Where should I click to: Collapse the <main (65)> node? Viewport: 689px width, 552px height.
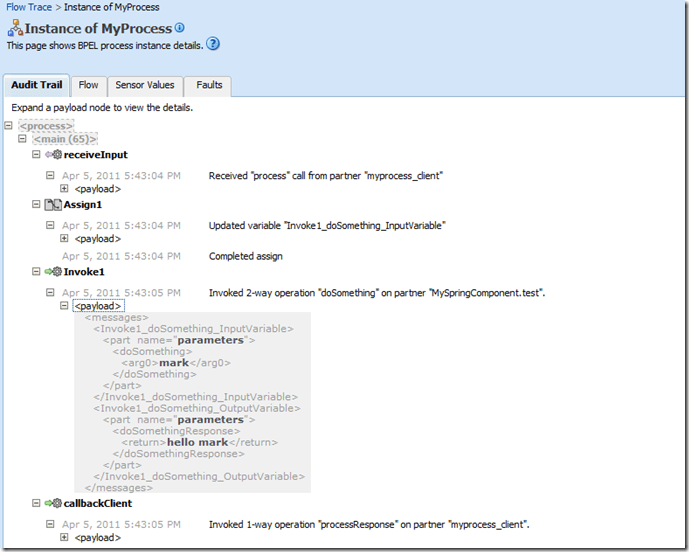coord(23,140)
